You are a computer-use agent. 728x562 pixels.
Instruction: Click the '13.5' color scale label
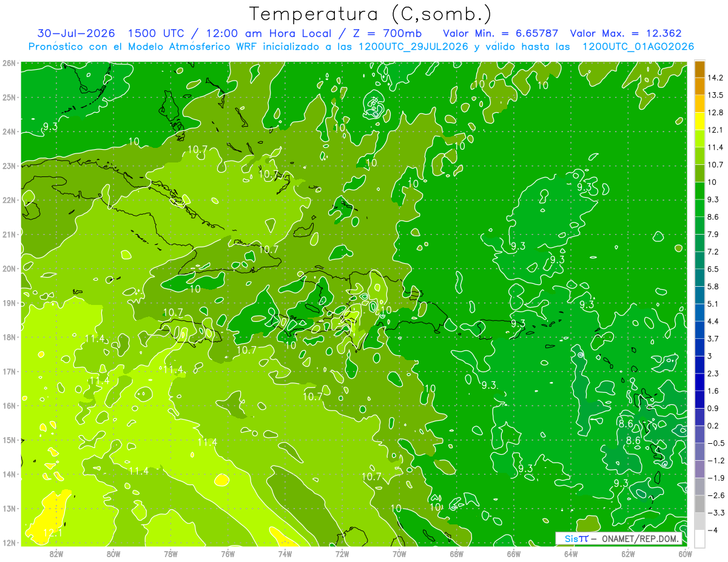click(x=716, y=95)
